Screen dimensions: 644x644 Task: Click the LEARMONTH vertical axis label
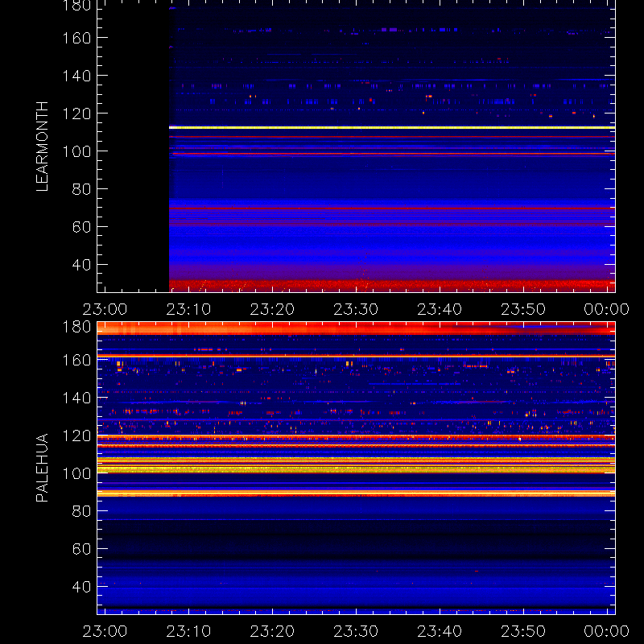click(42, 147)
